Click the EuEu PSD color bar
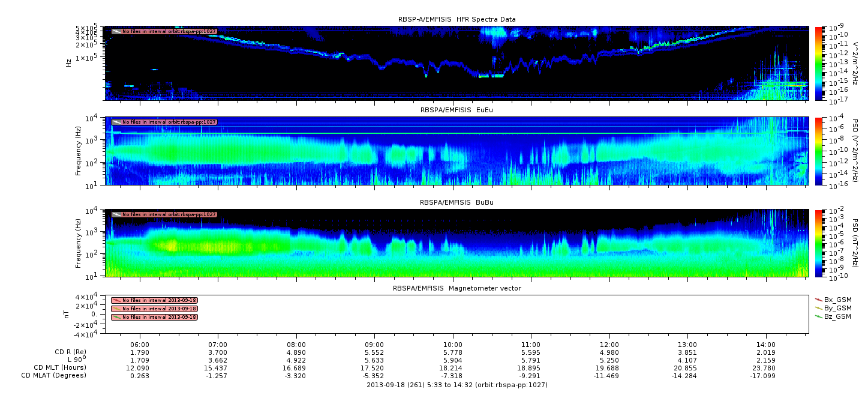Viewport: 868px width, 395px height. click(x=818, y=151)
